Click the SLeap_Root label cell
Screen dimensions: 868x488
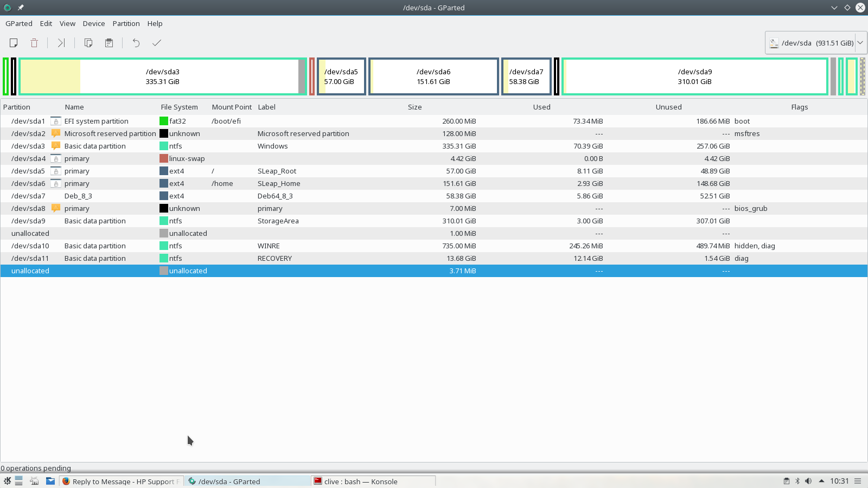(x=277, y=171)
